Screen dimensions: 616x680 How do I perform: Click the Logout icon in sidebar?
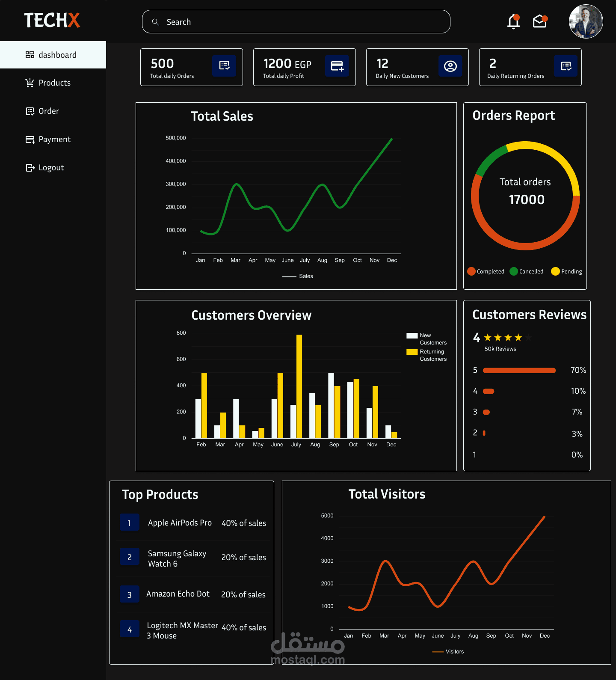(30, 168)
